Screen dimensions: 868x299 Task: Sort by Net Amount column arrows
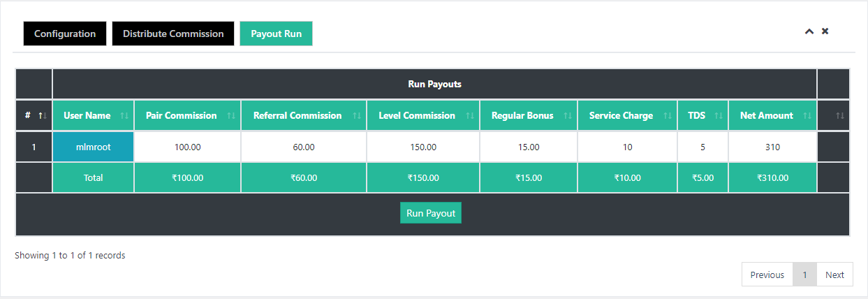pyautogui.click(x=807, y=116)
